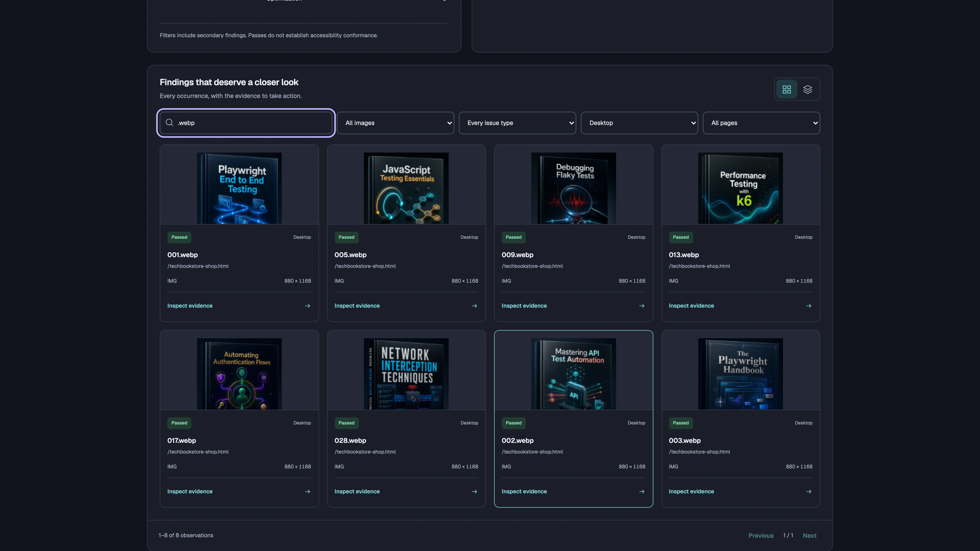Click the arrow icon on 028.webp card
Screen dimensions: 980x551
point(474,491)
